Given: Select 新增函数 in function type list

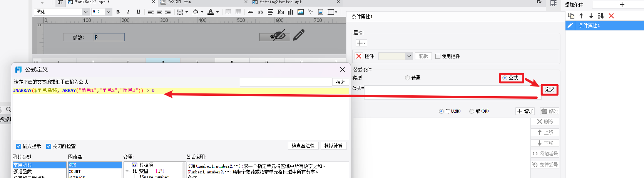Looking at the screenshot, I should [39, 171].
